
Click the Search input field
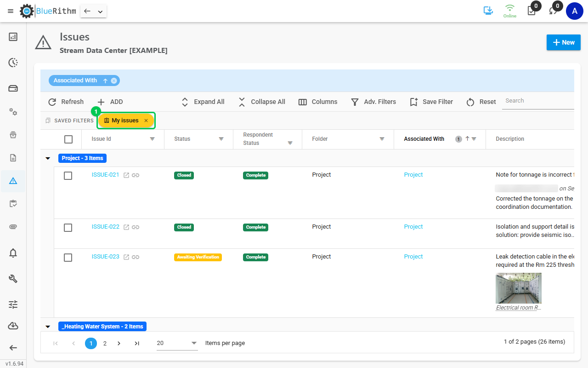(538, 101)
